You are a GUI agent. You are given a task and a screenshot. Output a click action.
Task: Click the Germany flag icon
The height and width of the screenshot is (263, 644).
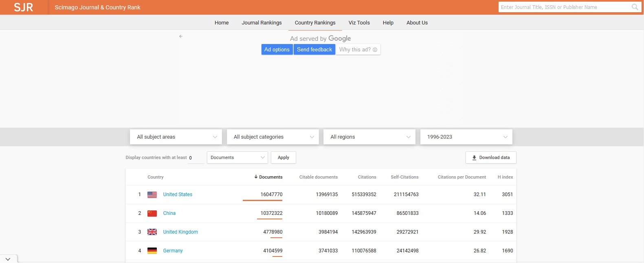(152, 251)
